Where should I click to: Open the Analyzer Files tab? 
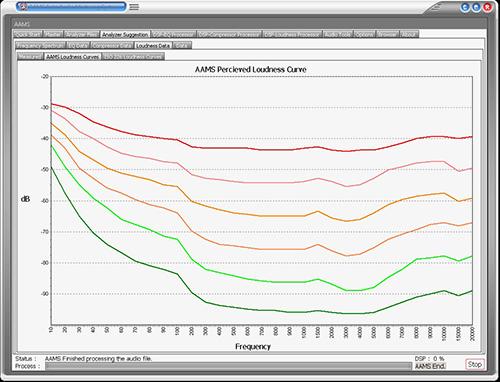(81, 34)
